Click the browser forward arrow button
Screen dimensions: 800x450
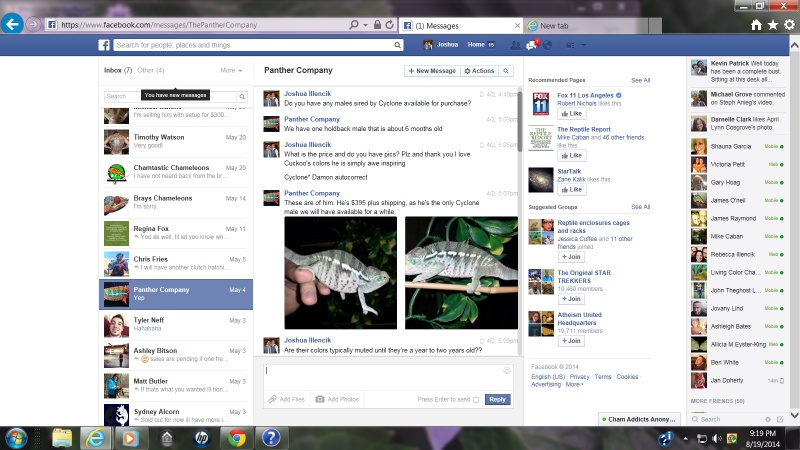(34, 24)
